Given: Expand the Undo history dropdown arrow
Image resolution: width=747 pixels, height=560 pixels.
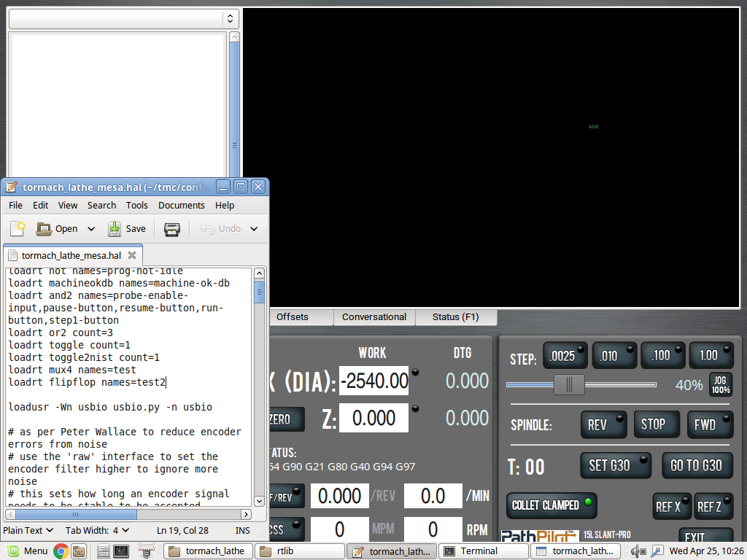Looking at the screenshot, I should (x=254, y=229).
